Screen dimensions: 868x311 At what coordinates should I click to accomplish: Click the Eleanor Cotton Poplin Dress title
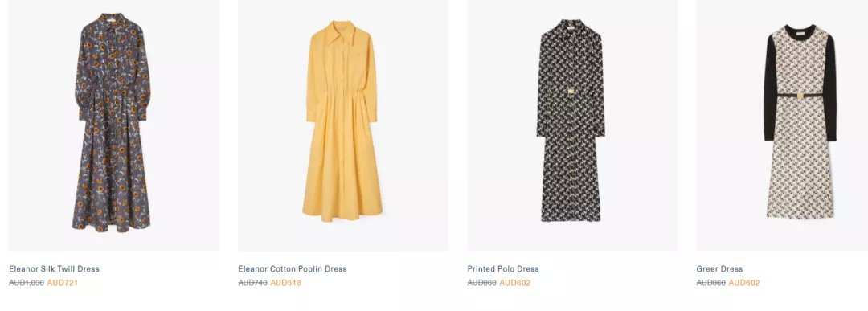(293, 269)
